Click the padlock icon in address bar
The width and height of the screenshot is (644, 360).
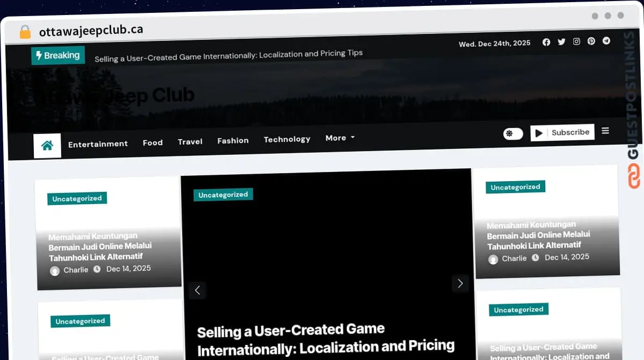point(25,32)
